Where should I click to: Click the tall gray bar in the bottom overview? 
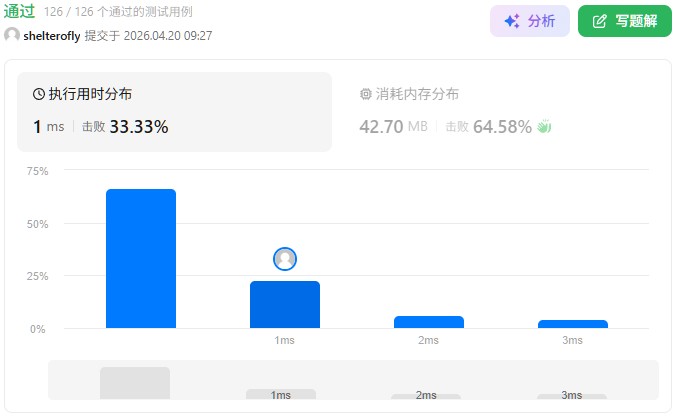(135, 383)
